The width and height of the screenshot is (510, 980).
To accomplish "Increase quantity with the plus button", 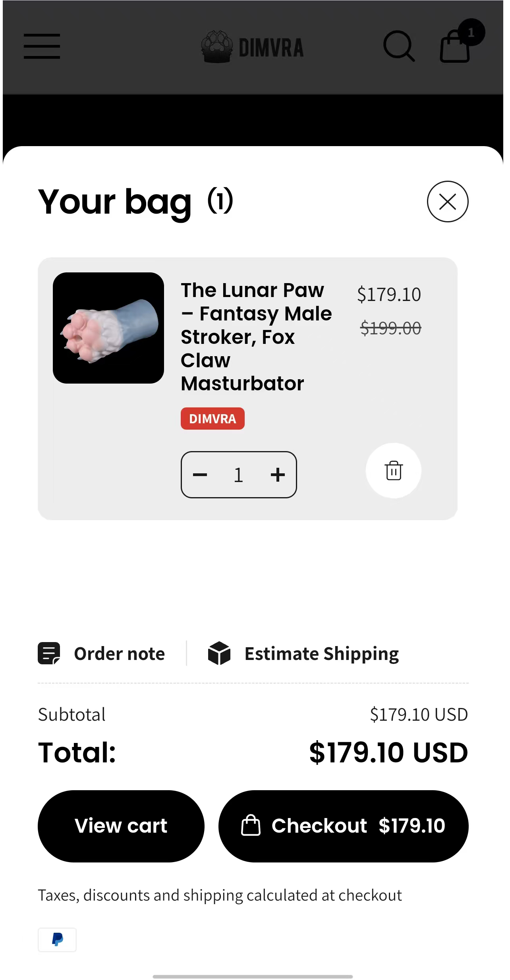I will click(x=278, y=475).
